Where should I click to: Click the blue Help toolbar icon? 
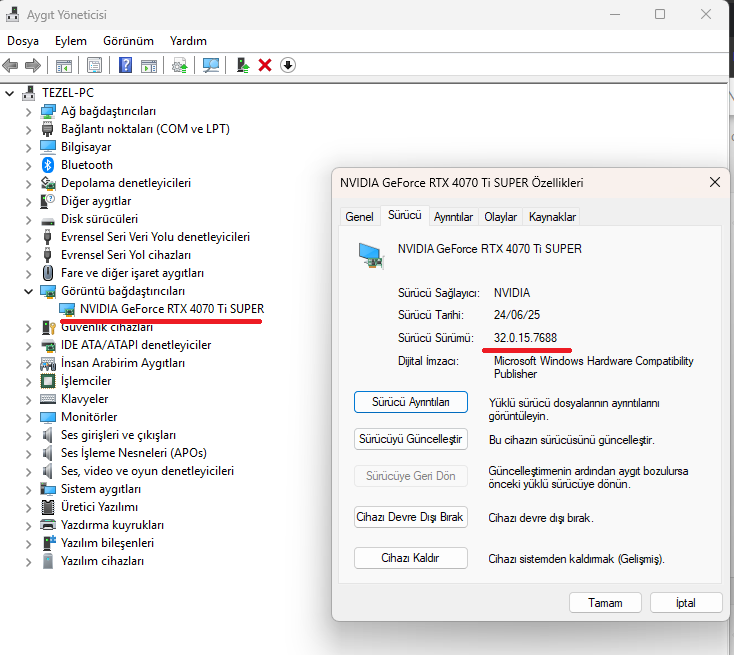(125, 66)
